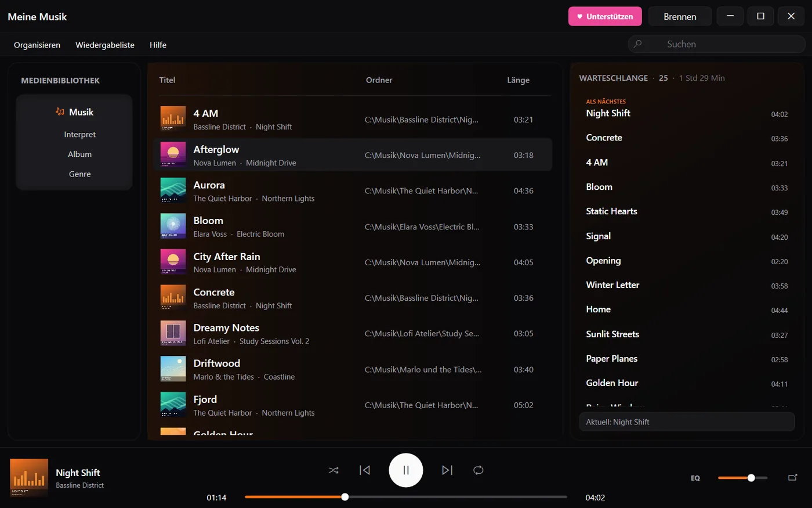The height and width of the screenshot is (508, 812).
Task: Select Interpret in the library sidebar
Action: tap(80, 134)
